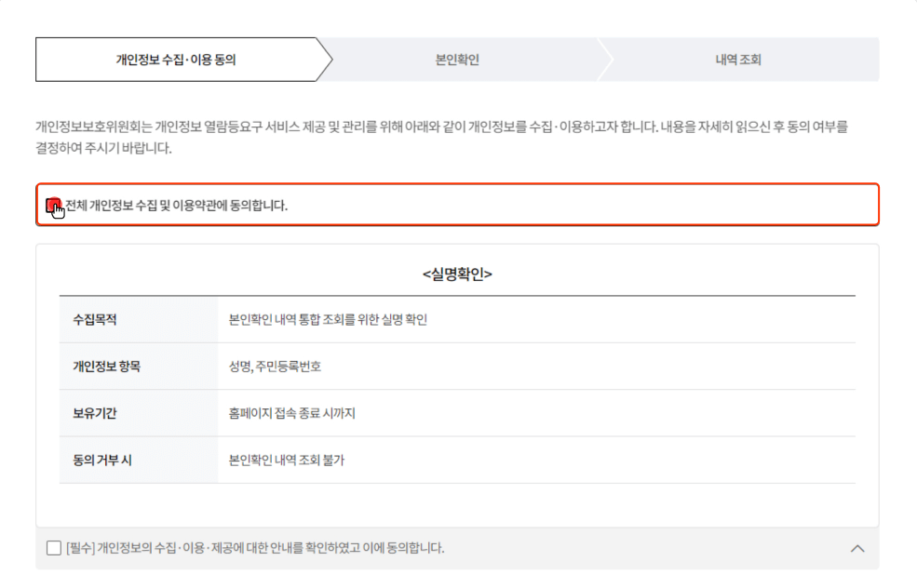Click the <실명확인> table title
Viewport: 917px width, 588px height.
tap(458, 274)
